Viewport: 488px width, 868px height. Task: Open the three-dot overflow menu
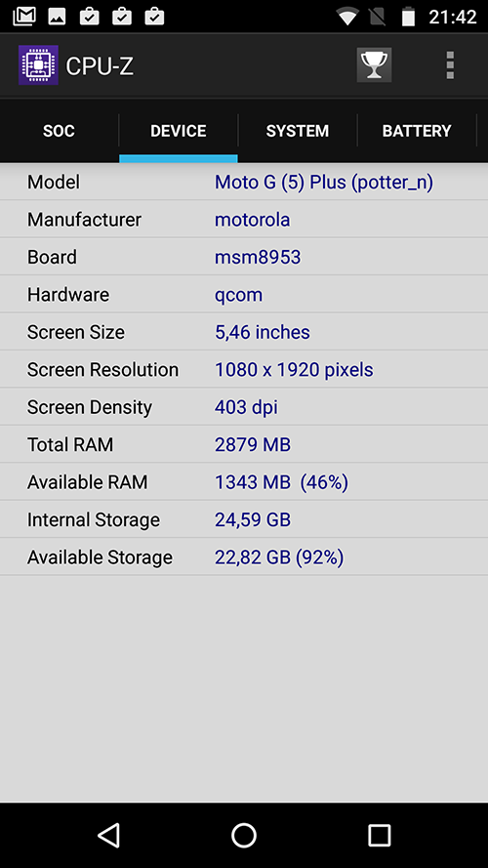pyautogui.click(x=450, y=65)
